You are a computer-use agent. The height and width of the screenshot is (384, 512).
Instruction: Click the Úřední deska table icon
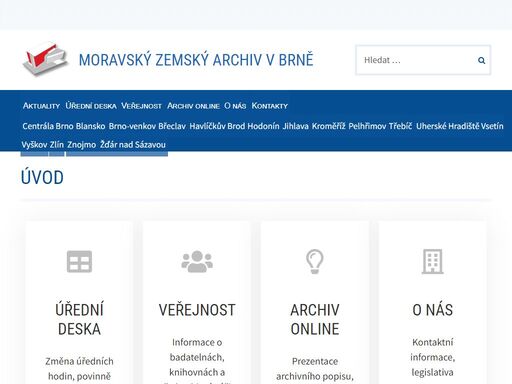79,261
